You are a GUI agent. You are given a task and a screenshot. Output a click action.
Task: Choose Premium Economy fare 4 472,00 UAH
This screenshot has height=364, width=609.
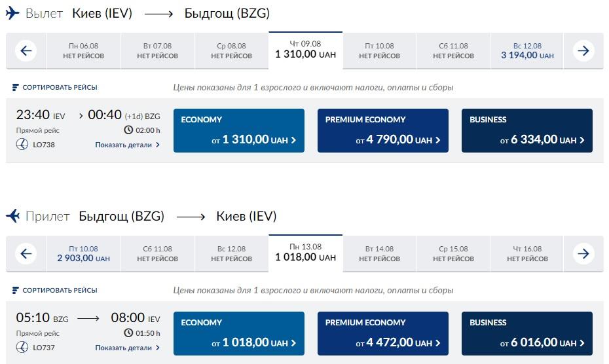tap(383, 333)
